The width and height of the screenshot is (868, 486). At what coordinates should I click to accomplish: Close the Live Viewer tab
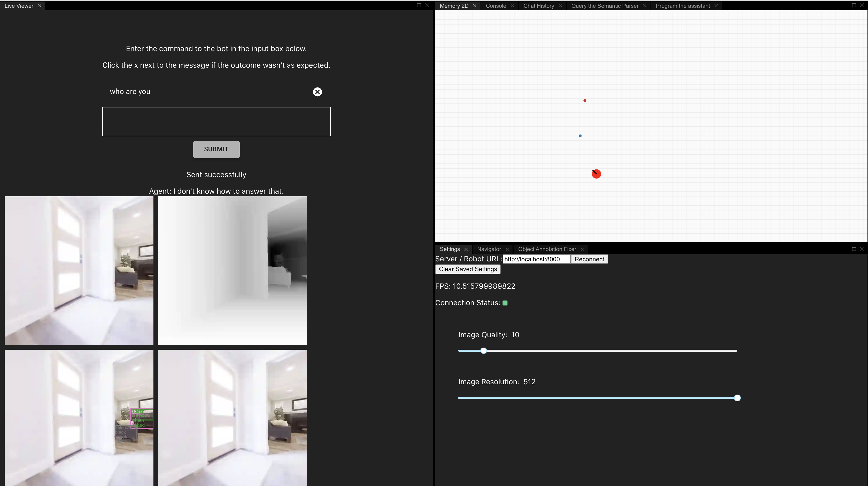[x=40, y=6]
